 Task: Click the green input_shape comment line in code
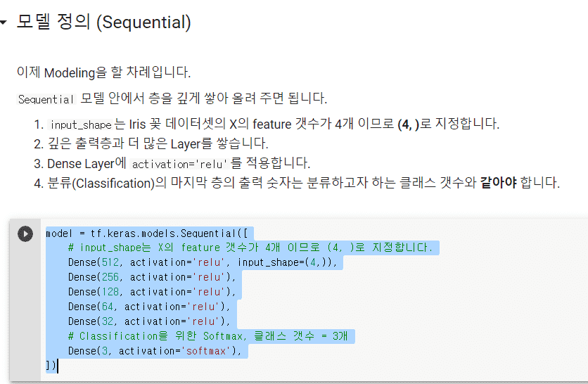(250, 248)
